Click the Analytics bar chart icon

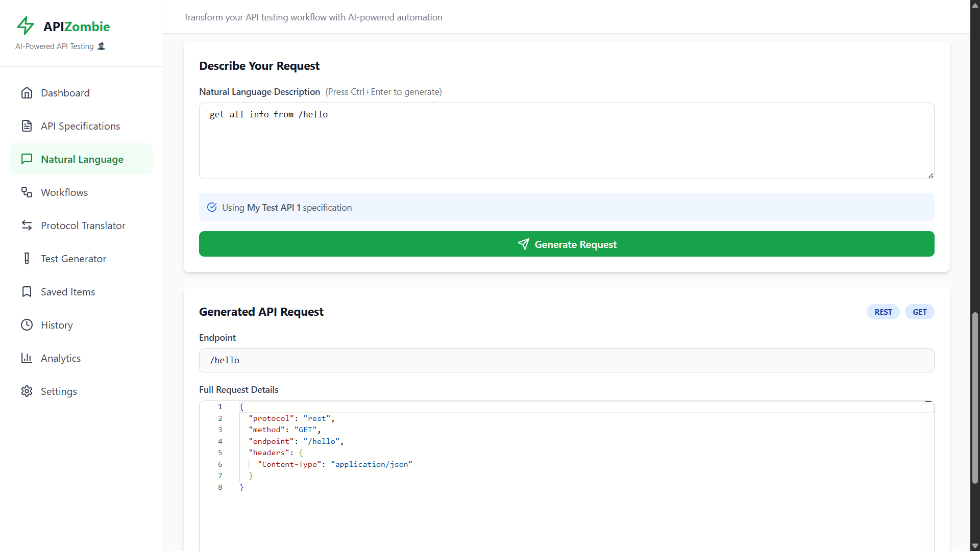point(27,358)
